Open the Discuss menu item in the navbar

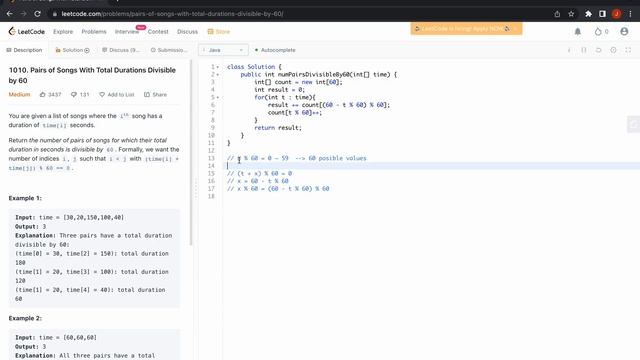point(187,31)
